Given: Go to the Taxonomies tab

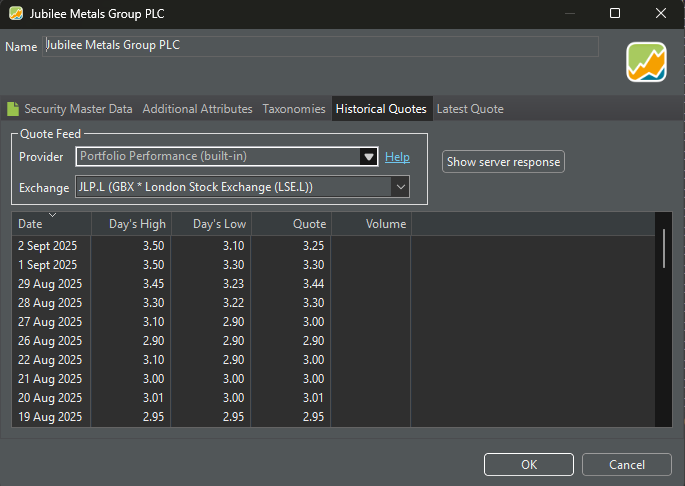Looking at the screenshot, I should 293,109.
